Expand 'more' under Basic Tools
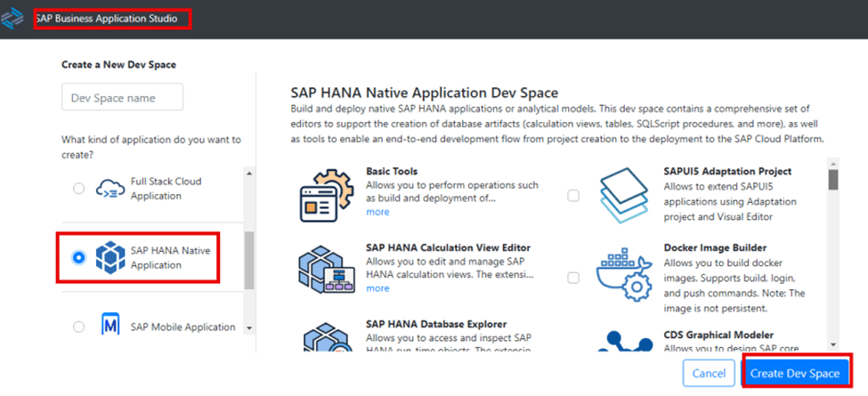 pos(377,213)
